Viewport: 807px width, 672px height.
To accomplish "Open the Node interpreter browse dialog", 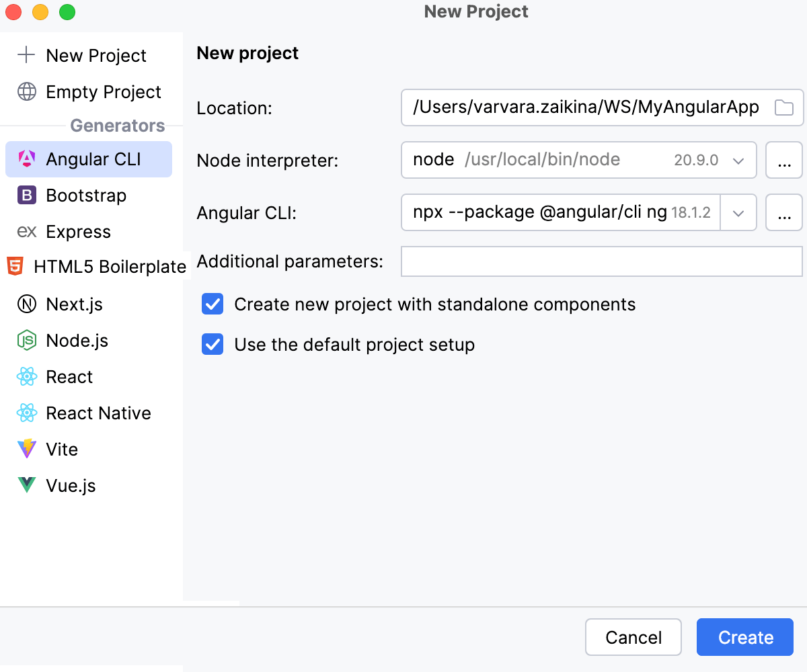I will pyautogui.click(x=784, y=160).
